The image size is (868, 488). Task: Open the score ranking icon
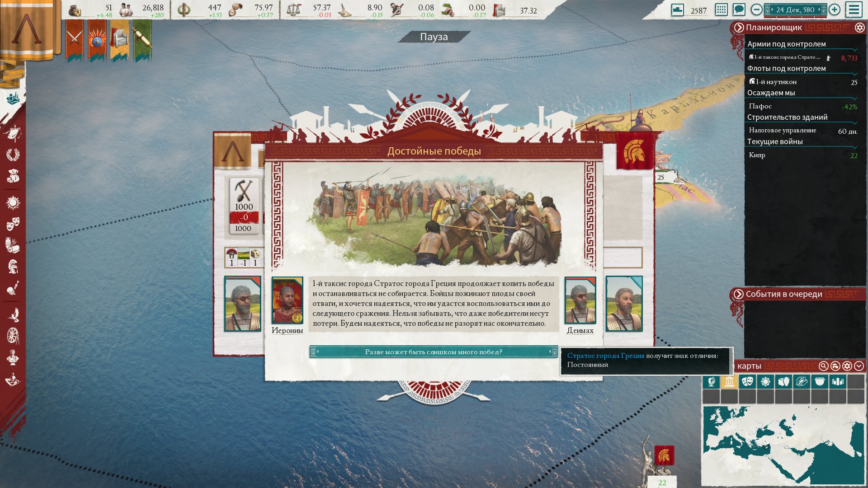pos(677,9)
